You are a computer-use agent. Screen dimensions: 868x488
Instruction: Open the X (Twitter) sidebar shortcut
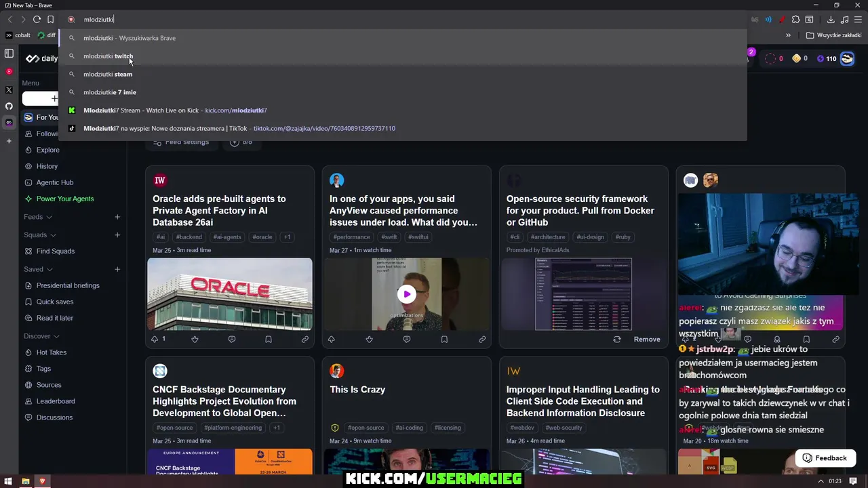(9, 89)
